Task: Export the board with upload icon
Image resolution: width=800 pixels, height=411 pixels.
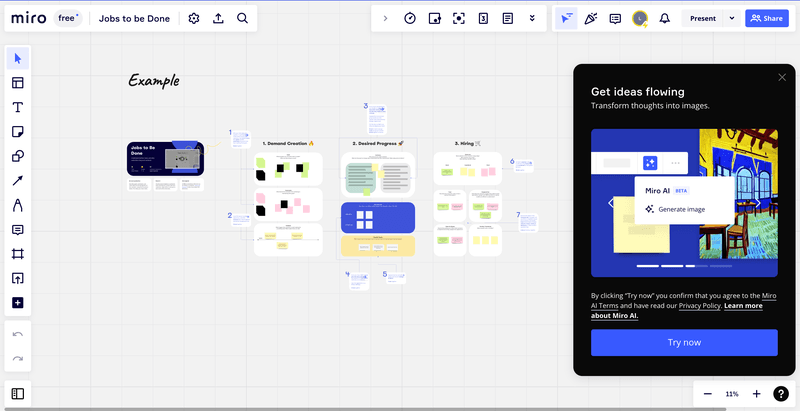Action: (x=218, y=18)
